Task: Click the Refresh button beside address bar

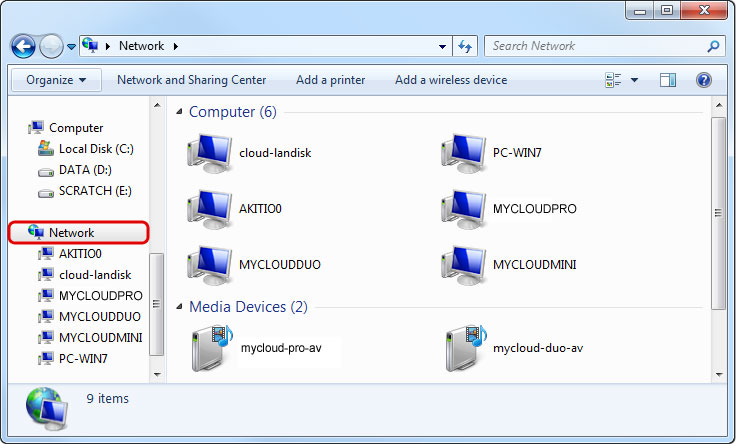Action: coord(465,46)
